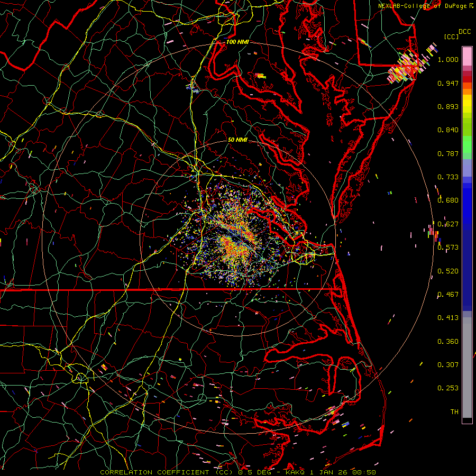Click the 0.360 legend value
The width and height of the screenshot is (476, 476).
click(448, 342)
